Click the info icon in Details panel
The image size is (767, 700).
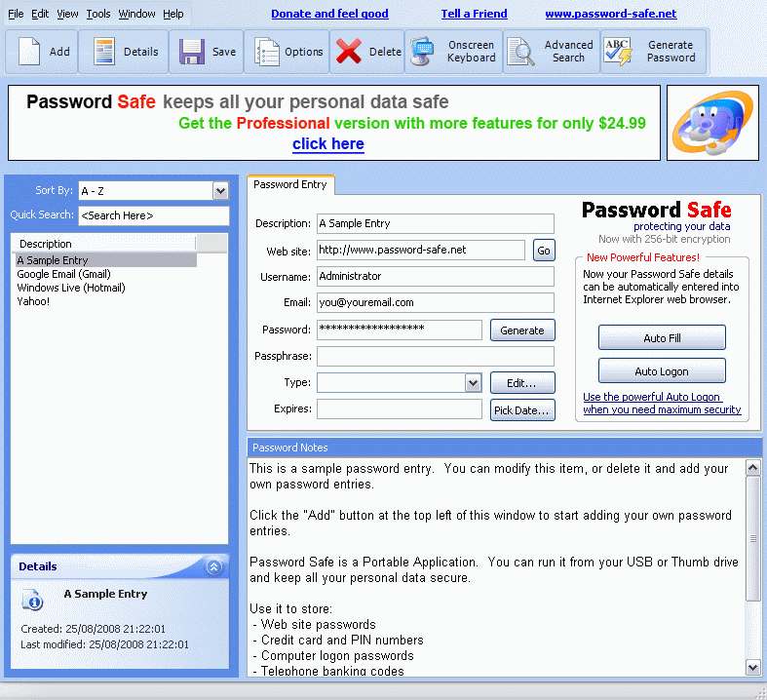[x=33, y=600]
